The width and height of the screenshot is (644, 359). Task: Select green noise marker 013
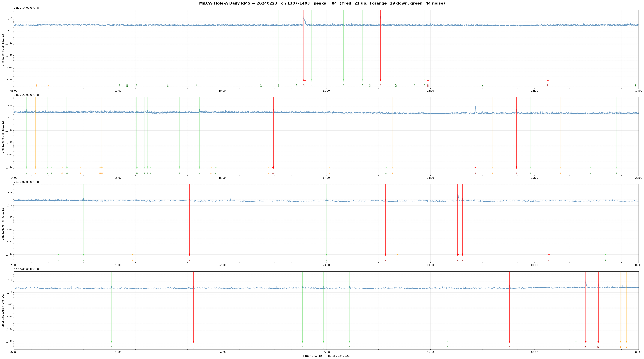pyautogui.click(x=343, y=80)
